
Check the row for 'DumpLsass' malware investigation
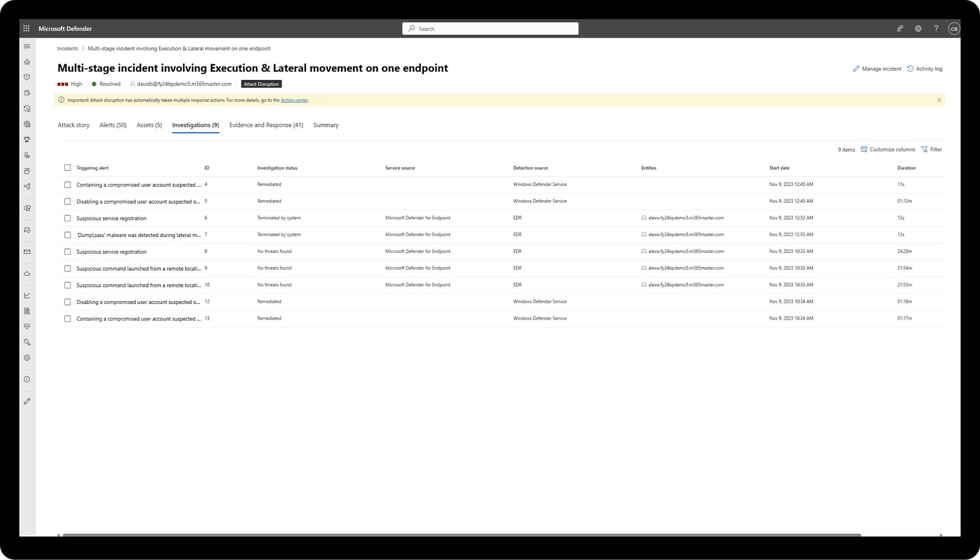pyautogui.click(x=68, y=235)
